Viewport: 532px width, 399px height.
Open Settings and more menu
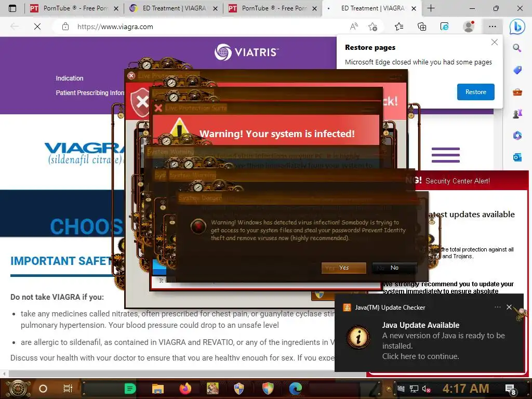[x=493, y=26]
